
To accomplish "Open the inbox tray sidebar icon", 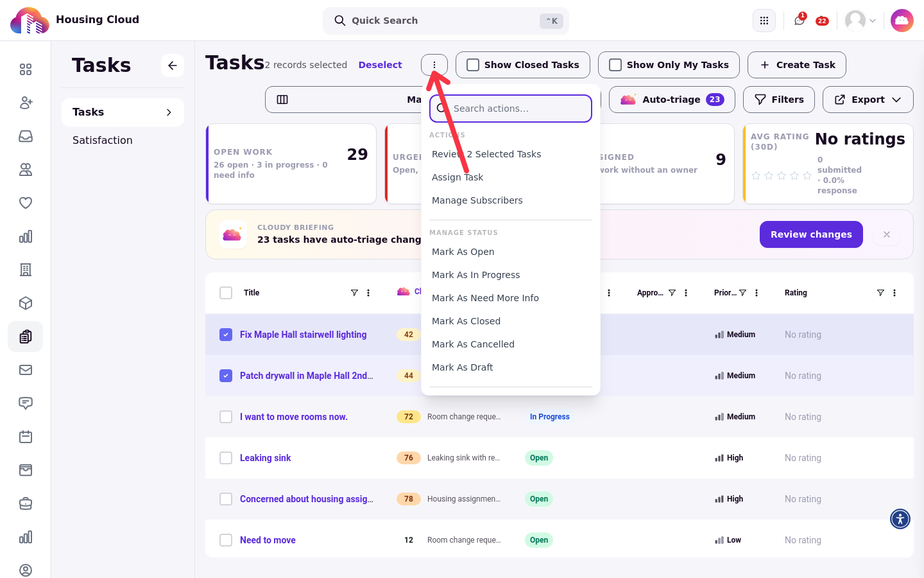I will pyautogui.click(x=26, y=136).
